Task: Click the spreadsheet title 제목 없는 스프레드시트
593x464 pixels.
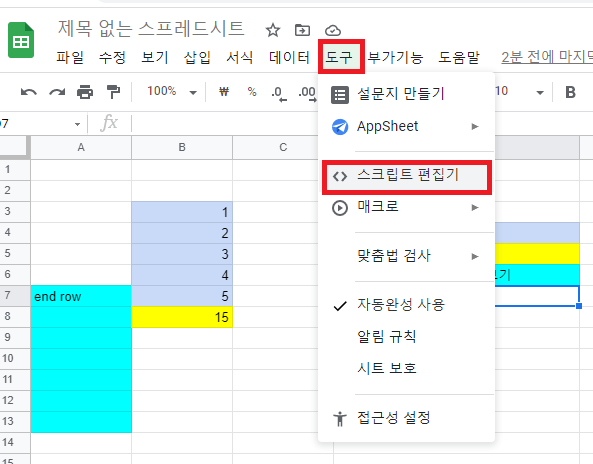Action: point(151,29)
